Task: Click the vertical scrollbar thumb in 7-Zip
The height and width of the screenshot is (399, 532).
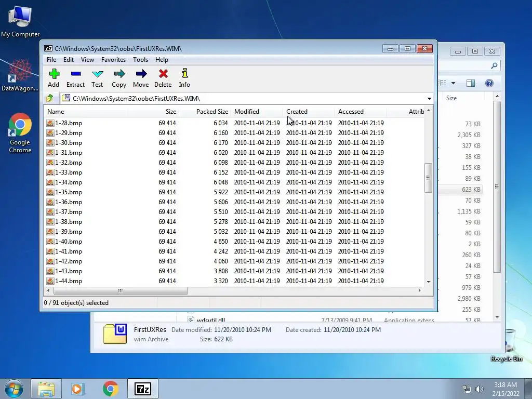Action: [428, 178]
